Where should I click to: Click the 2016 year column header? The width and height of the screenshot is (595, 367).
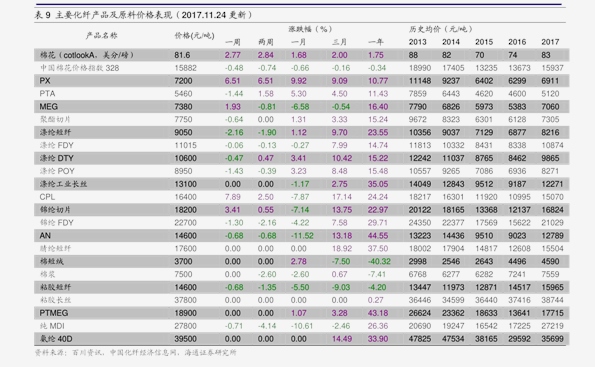pos(517,42)
